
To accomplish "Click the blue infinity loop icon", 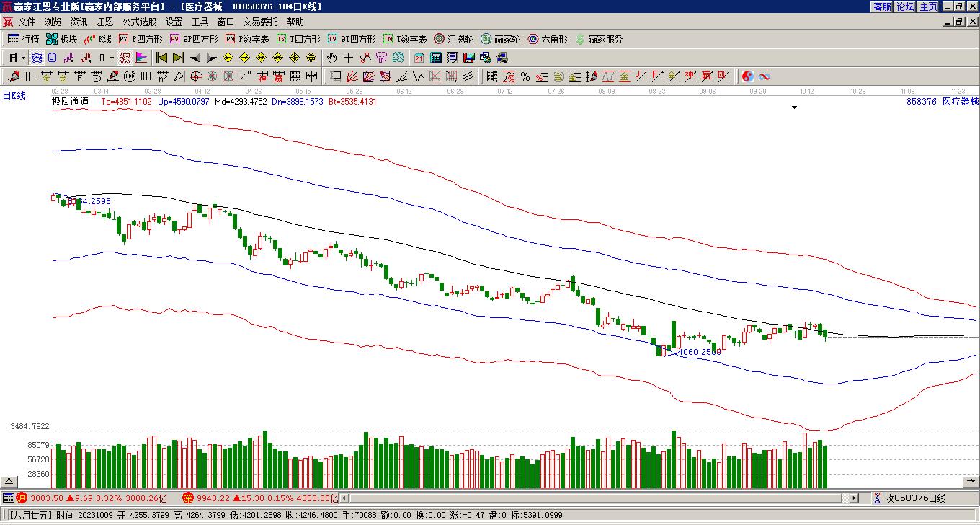I will (x=765, y=76).
